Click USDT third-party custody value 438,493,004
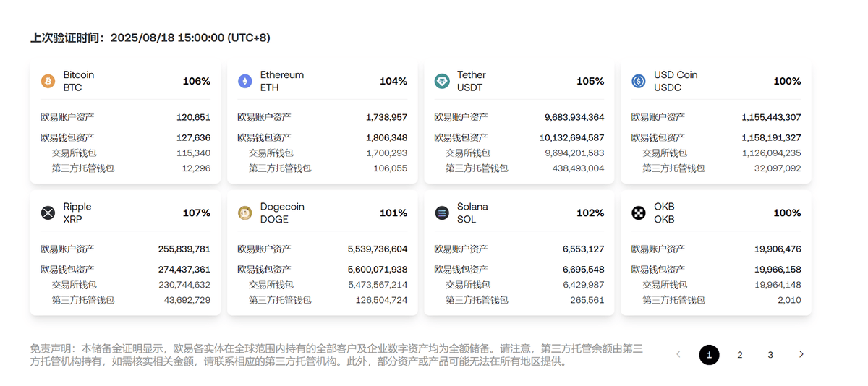 (x=578, y=168)
